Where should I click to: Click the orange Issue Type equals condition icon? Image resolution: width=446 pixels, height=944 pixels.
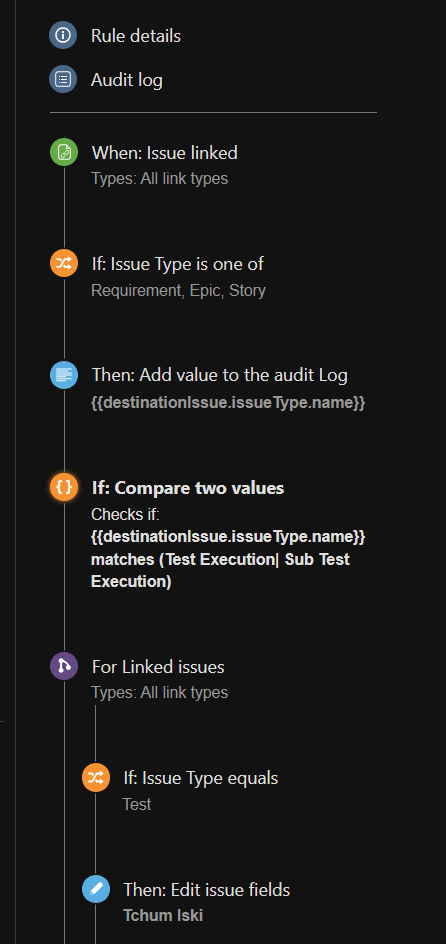tap(96, 777)
